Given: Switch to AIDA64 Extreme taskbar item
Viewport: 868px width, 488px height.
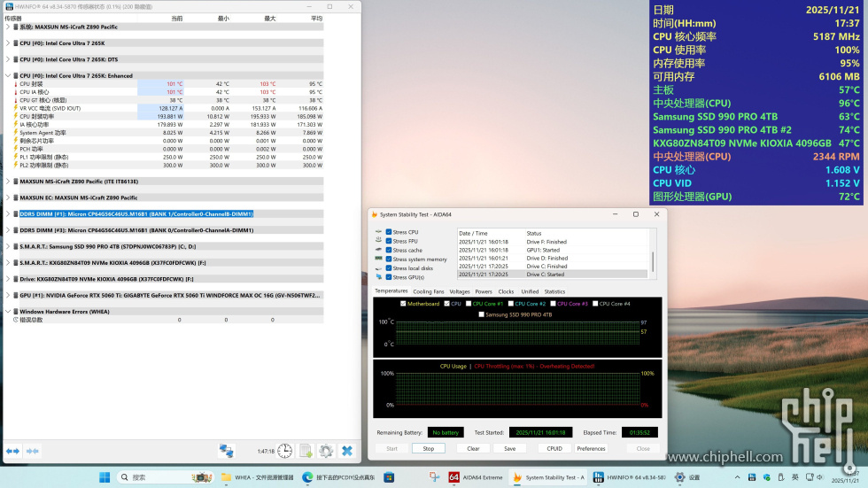Looking at the screenshot, I should point(477,477).
